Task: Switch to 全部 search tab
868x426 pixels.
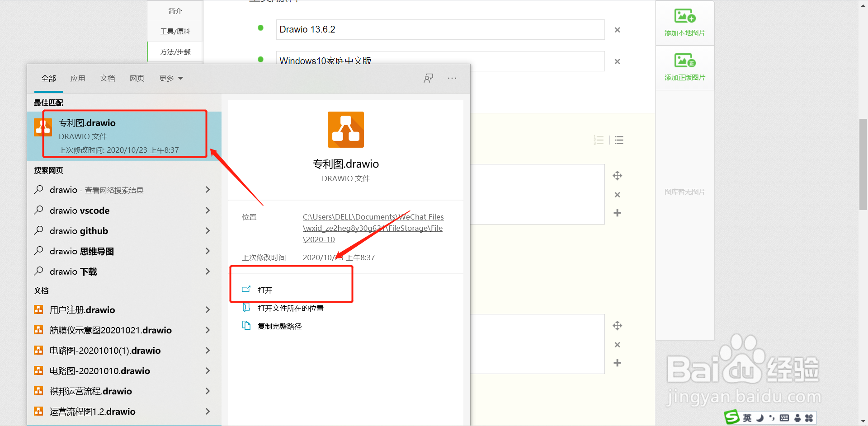Action: 48,78
